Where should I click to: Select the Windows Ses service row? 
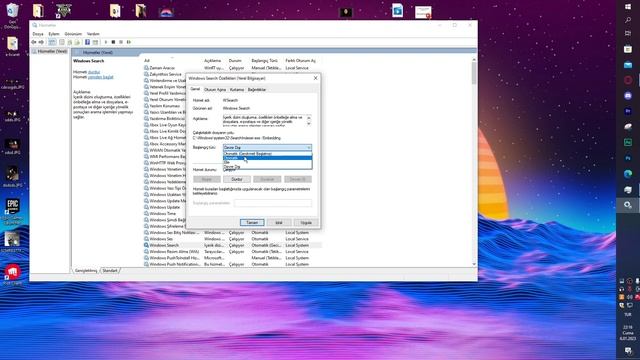[x=233, y=239]
